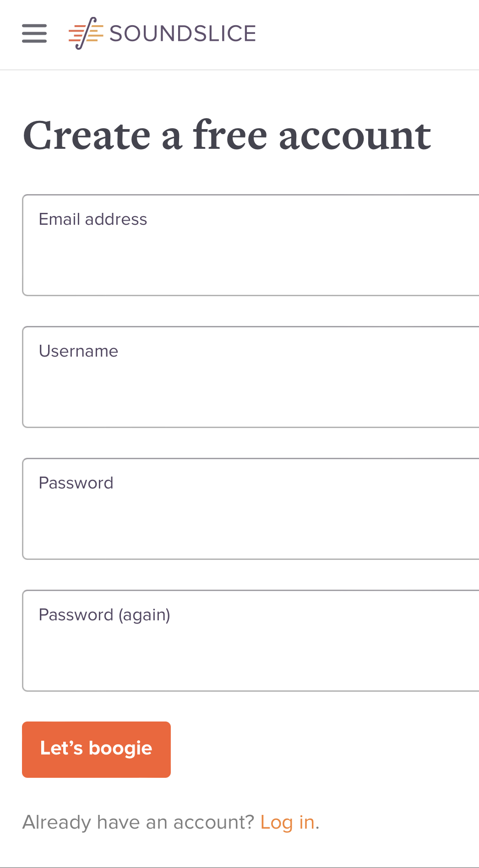Click the "Password" label text

(x=76, y=483)
